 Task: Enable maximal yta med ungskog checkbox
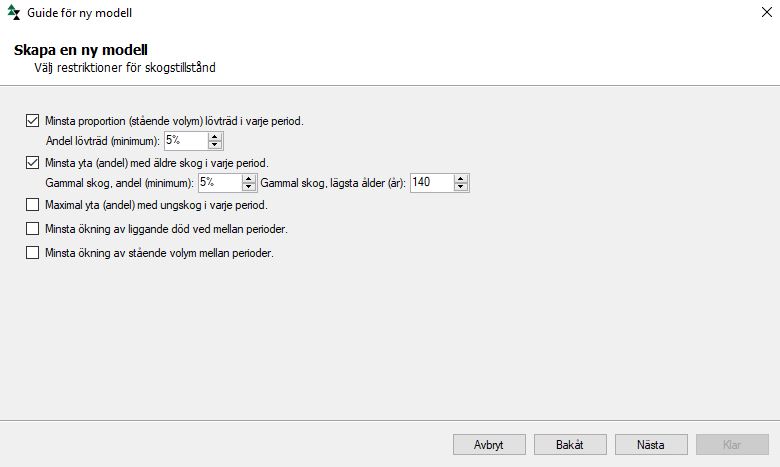(33, 205)
